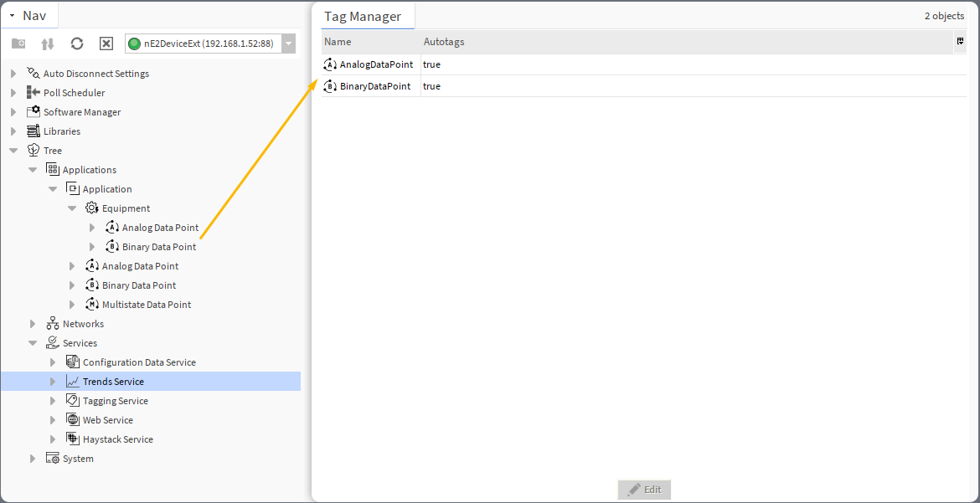This screenshot has height=503, width=980.
Task: Open the nE2DeviceExt device dropdown
Action: [288, 44]
